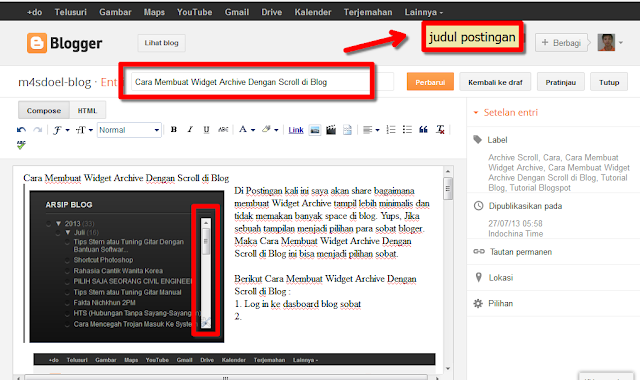The image size is (640, 380).
Task: Open Maps in the top bar
Action: click(154, 12)
